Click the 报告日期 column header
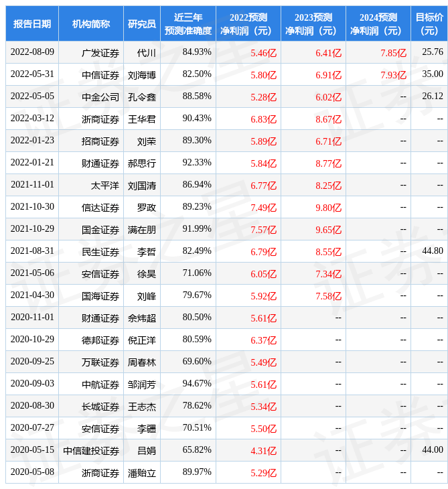448x489 pixels. [32, 23]
